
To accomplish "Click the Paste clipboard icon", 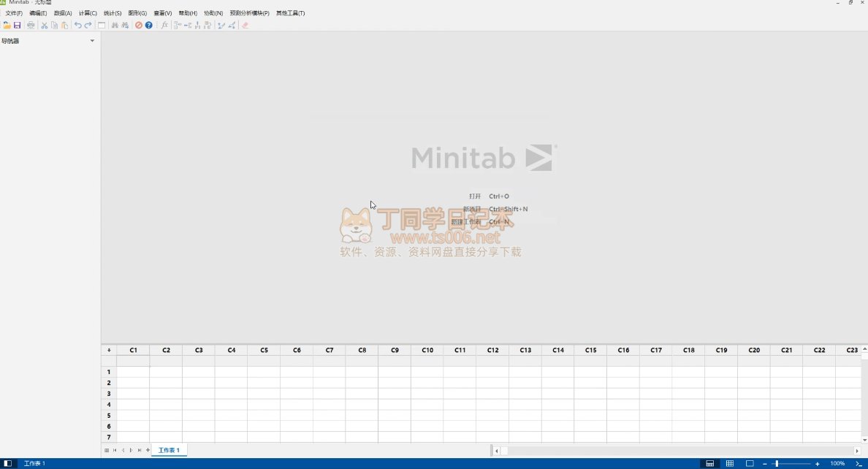I will coord(64,26).
